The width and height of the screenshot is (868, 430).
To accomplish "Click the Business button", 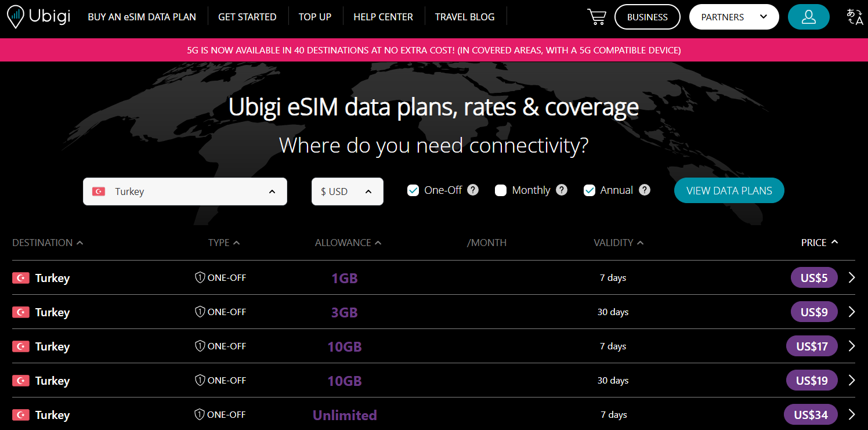I will pos(648,17).
